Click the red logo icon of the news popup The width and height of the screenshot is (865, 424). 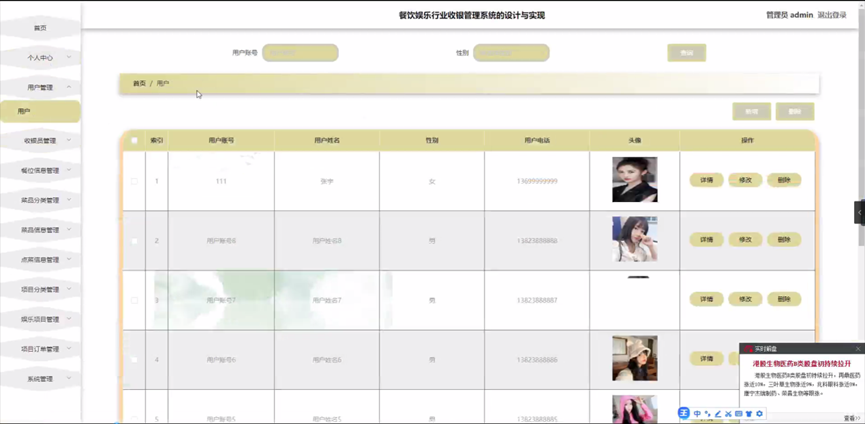click(748, 348)
